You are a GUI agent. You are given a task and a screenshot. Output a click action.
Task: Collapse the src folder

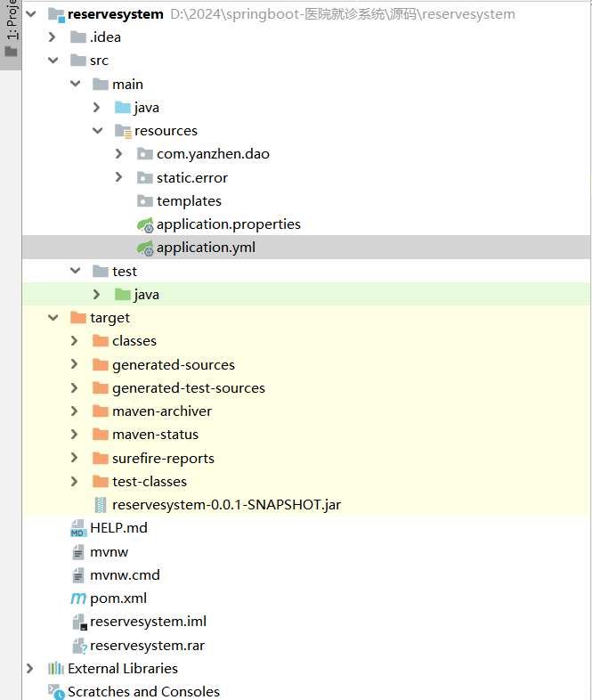point(53,61)
